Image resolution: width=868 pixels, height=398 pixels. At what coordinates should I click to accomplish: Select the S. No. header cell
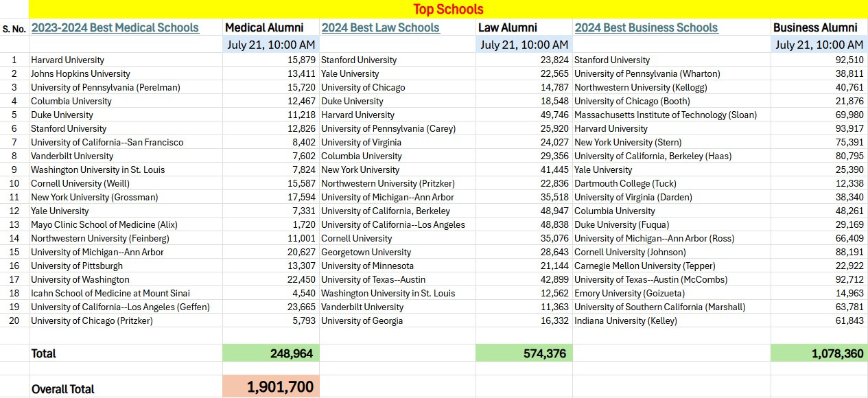14,29
